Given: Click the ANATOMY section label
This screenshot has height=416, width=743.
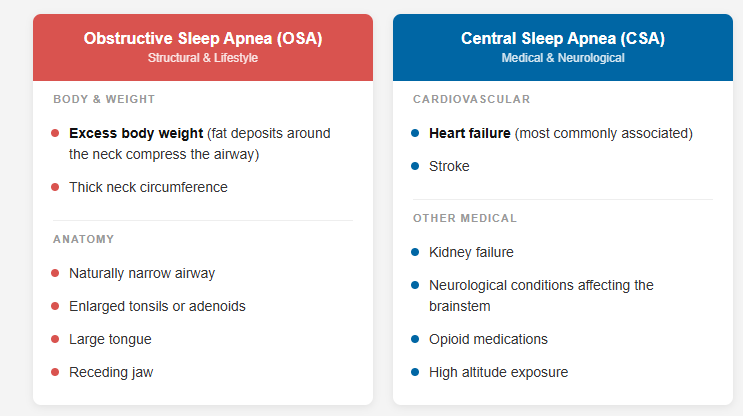Looking at the screenshot, I should [x=84, y=239].
